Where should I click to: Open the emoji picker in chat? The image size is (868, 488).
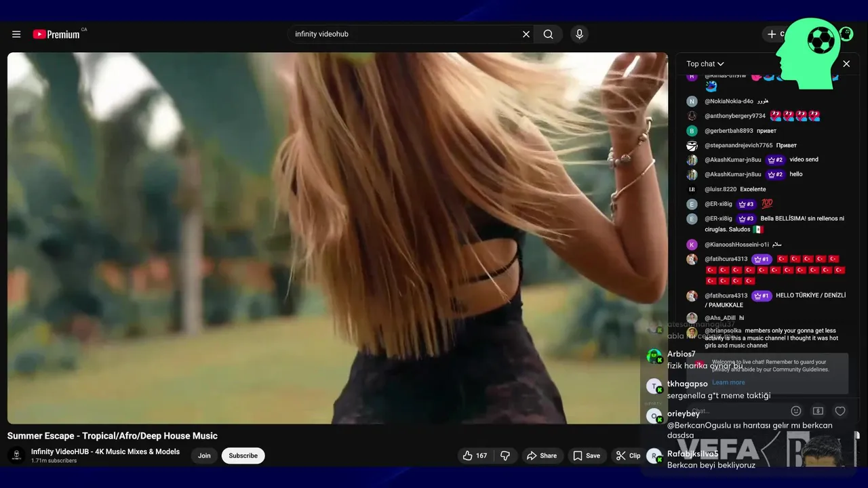[796, 411]
